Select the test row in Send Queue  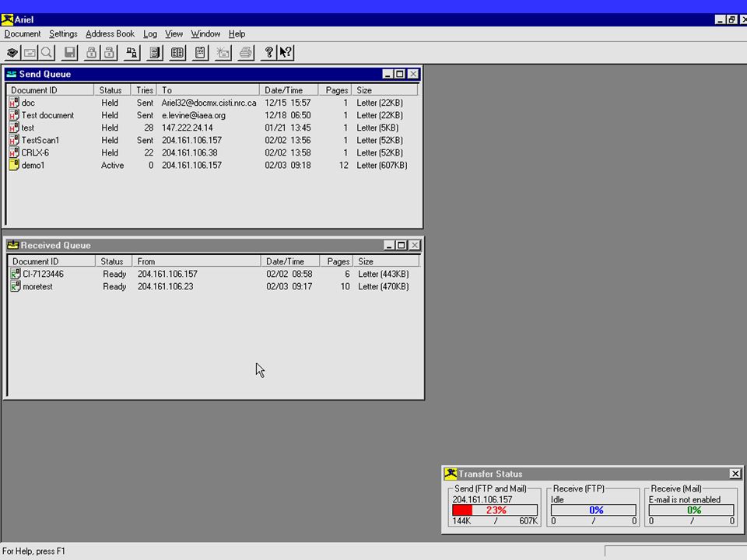212,128
